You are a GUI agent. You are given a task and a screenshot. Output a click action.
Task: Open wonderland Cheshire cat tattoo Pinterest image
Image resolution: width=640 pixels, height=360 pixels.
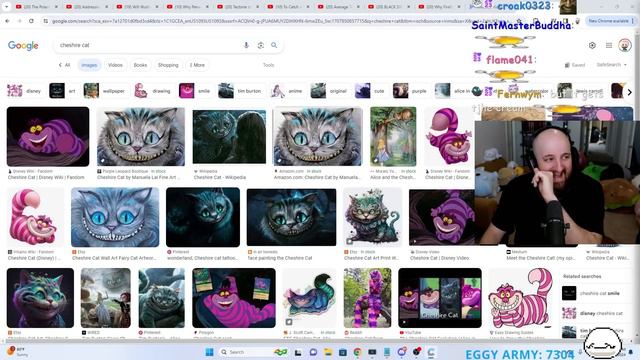click(x=203, y=217)
